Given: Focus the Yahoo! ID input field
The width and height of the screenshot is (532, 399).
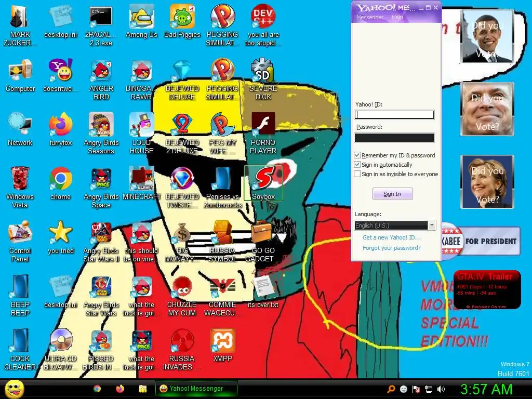Looking at the screenshot, I should pos(394,115).
